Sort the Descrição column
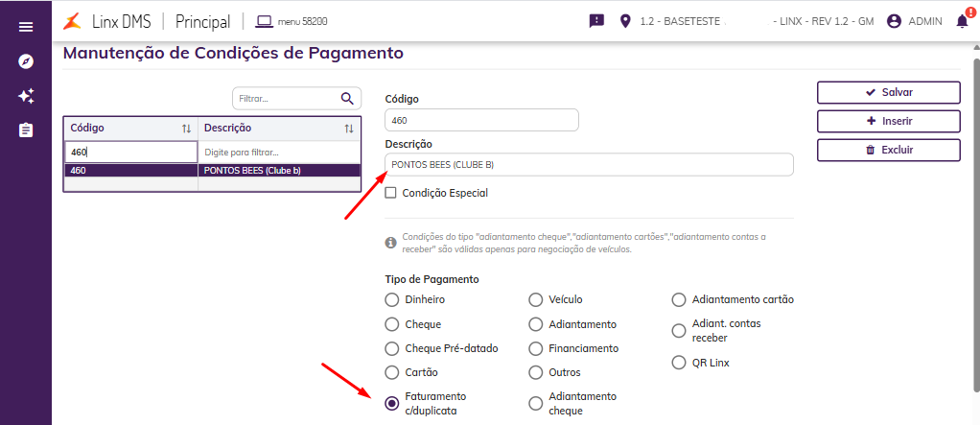 pyautogui.click(x=349, y=129)
